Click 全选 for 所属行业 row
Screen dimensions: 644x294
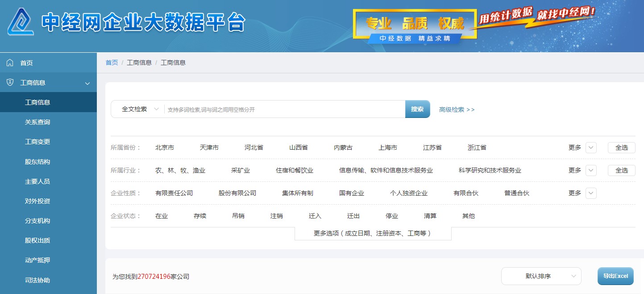click(622, 170)
